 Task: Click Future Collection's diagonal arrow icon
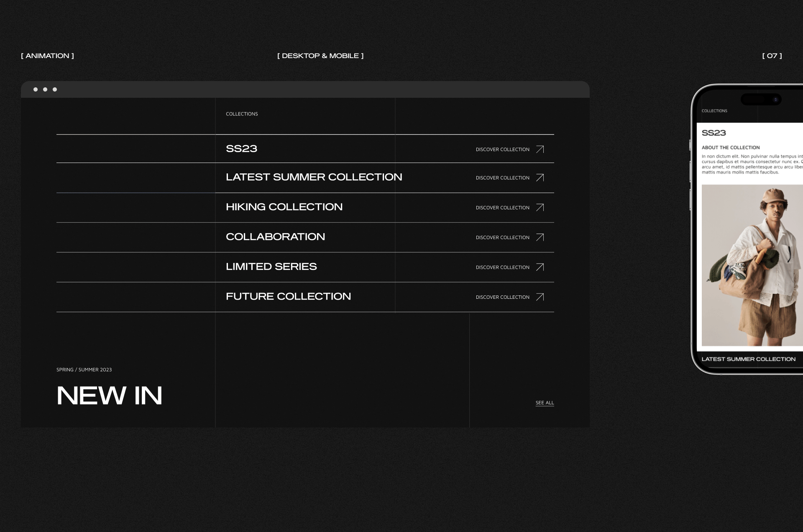click(x=540, y=297)
